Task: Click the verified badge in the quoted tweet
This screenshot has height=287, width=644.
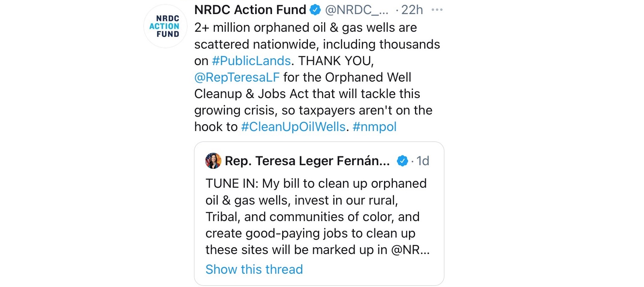Action: point(402,161)
